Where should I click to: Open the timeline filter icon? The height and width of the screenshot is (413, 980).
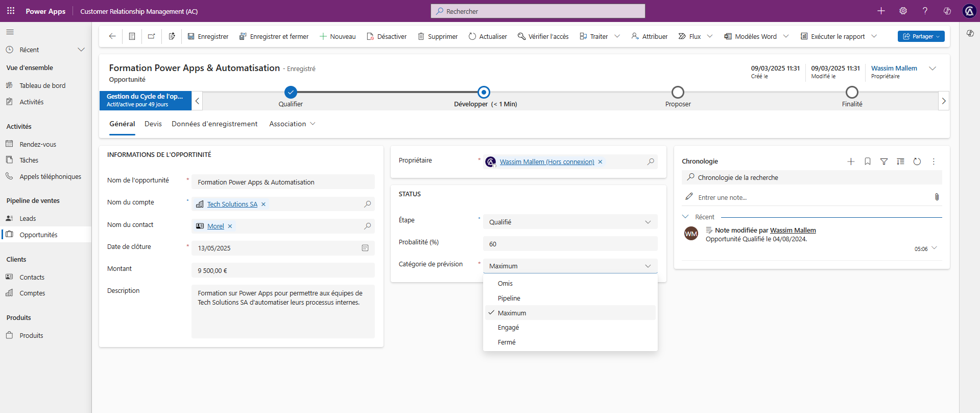tap(884, 162)
